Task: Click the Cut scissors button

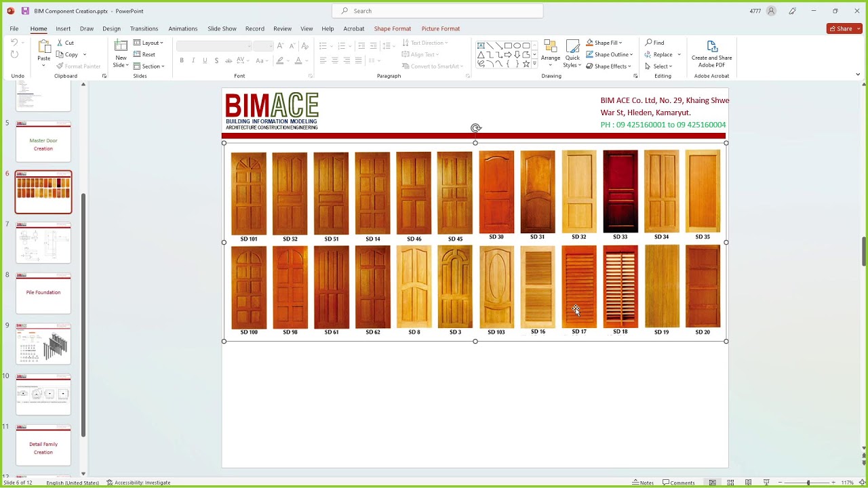Action: tap(65, 43)
